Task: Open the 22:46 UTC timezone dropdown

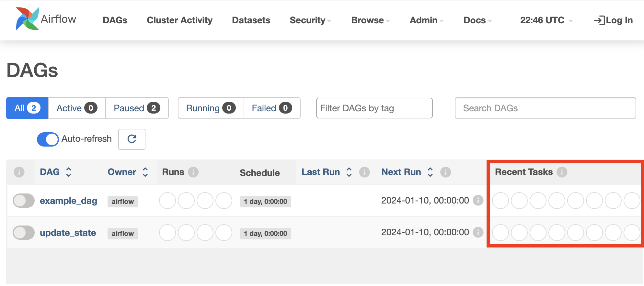Action: tap(546, 20)
